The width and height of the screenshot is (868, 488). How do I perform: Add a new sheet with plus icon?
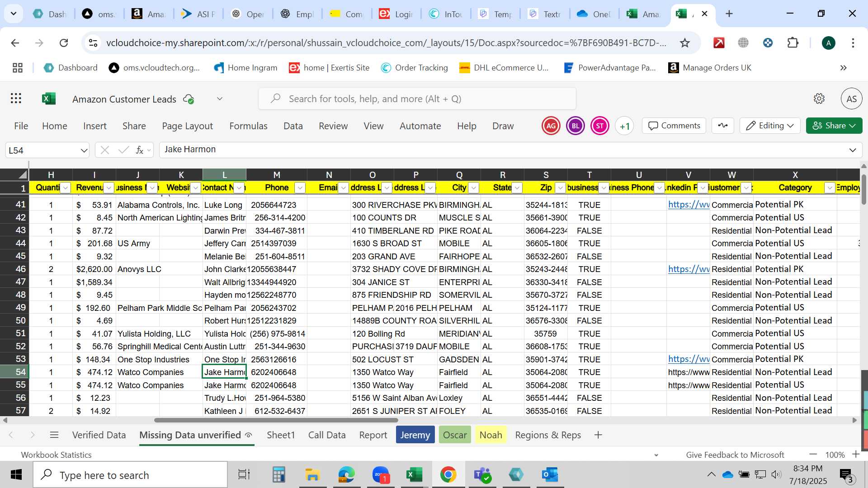[598, 435]
